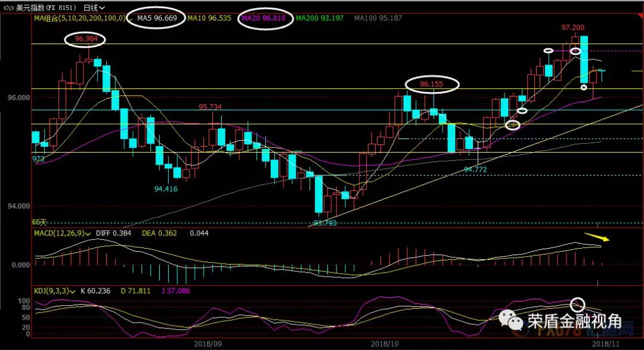The height and width of the screenshot is (350, 644).
Task: Click the 97.200 peak price label
Action: coord(572,27)
